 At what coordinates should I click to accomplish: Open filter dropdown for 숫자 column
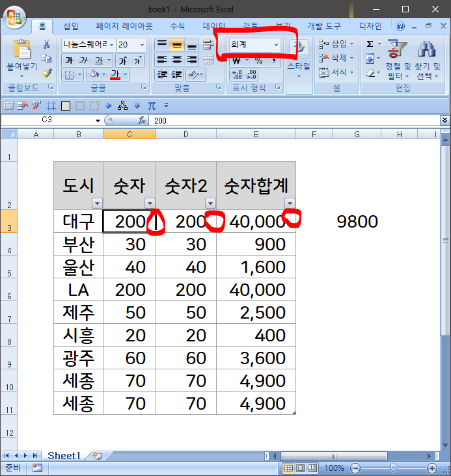pos(150,203)
